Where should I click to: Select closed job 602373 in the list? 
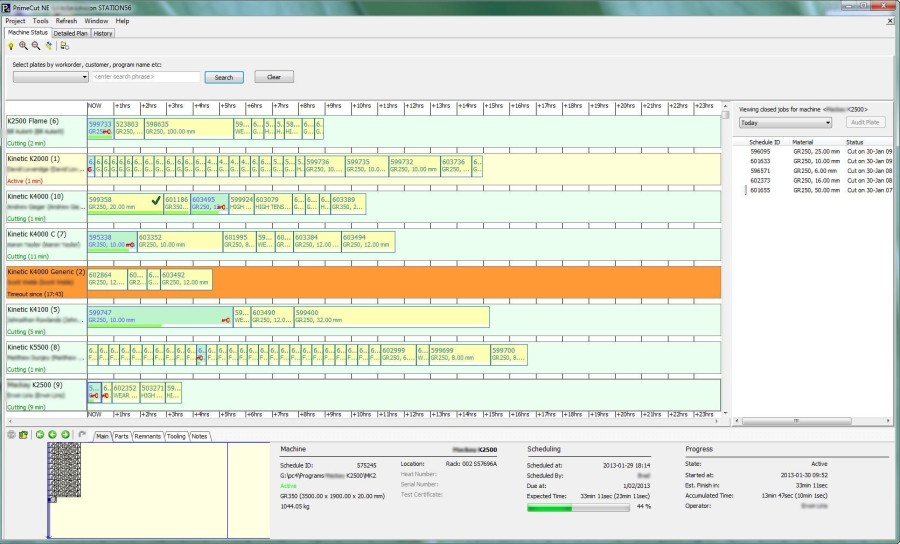pos(760,181)
